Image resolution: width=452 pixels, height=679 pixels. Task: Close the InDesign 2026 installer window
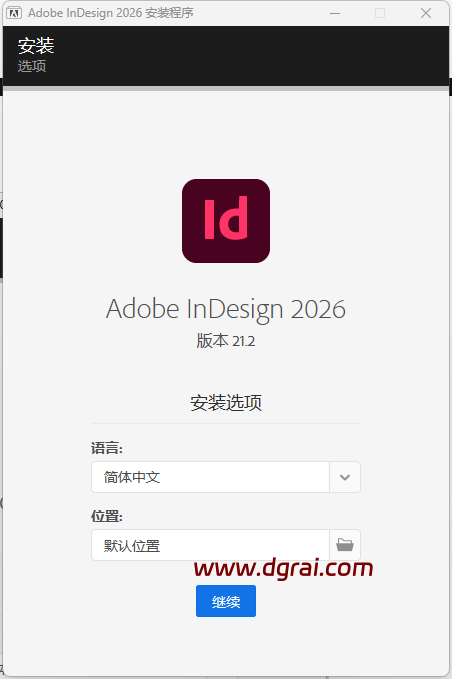(x=426, y=13)
